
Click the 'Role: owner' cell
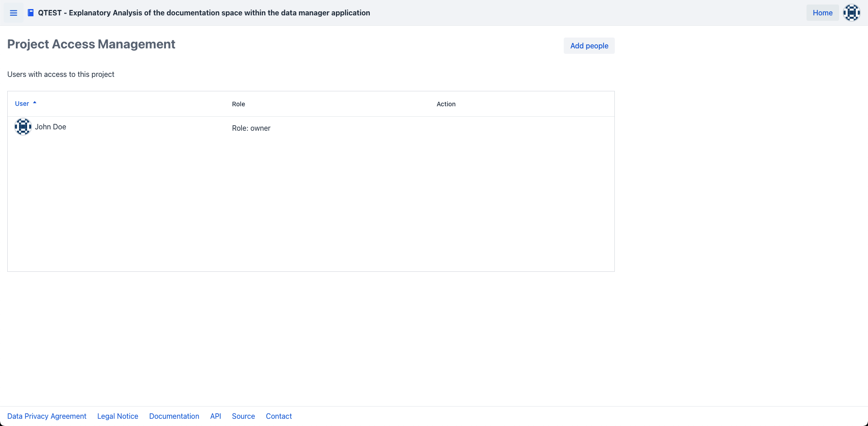click(x=251, y=128)
